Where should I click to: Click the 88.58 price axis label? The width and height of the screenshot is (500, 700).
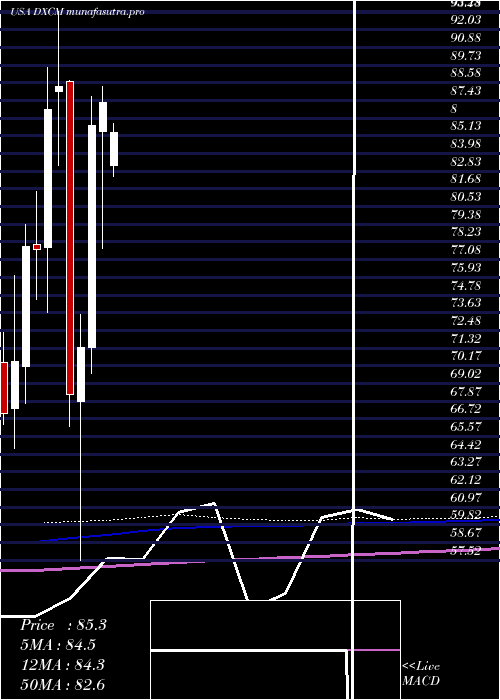466,73
